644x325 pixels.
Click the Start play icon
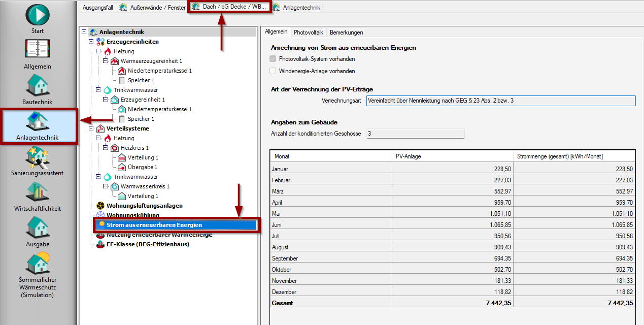point(38,15)
